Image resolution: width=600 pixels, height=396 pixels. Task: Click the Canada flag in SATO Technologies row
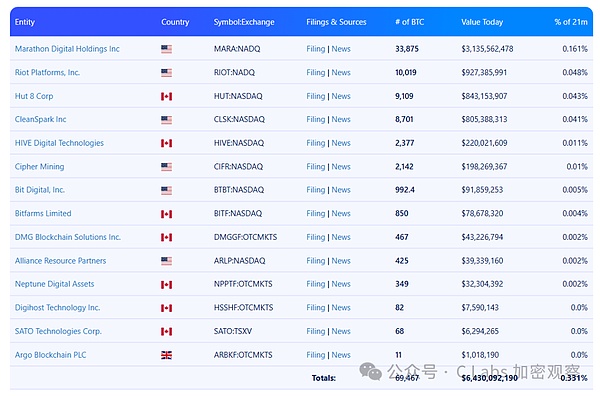[x=166, y=332]
